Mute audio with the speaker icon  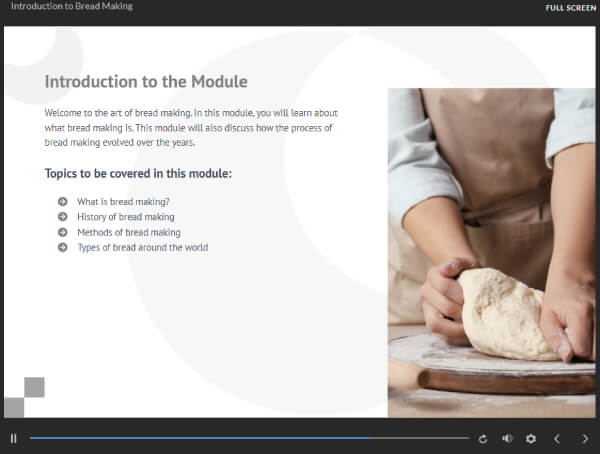507,438
